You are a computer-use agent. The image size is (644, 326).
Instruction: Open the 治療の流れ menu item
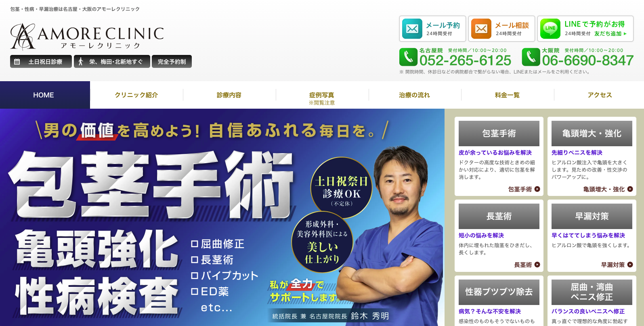pyautogui.click(x=414, y=95)
